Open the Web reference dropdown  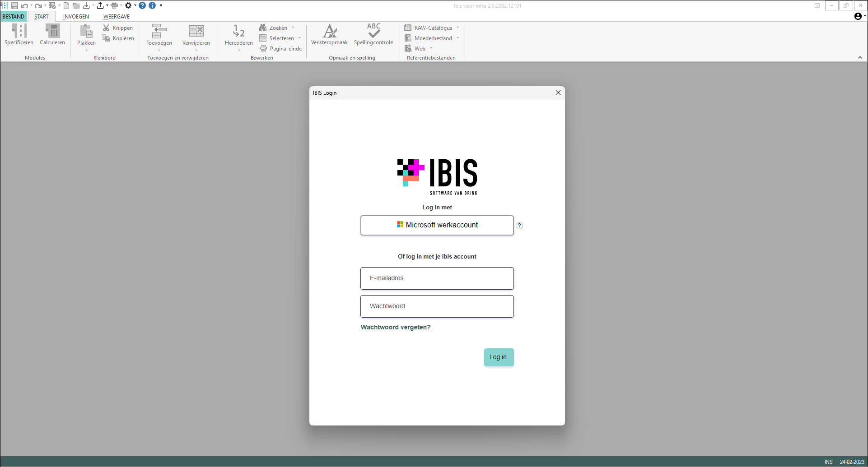[431, 48]
